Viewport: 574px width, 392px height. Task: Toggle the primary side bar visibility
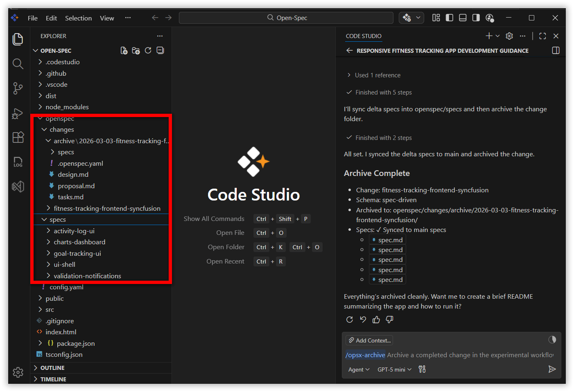(x=450, y=18)
